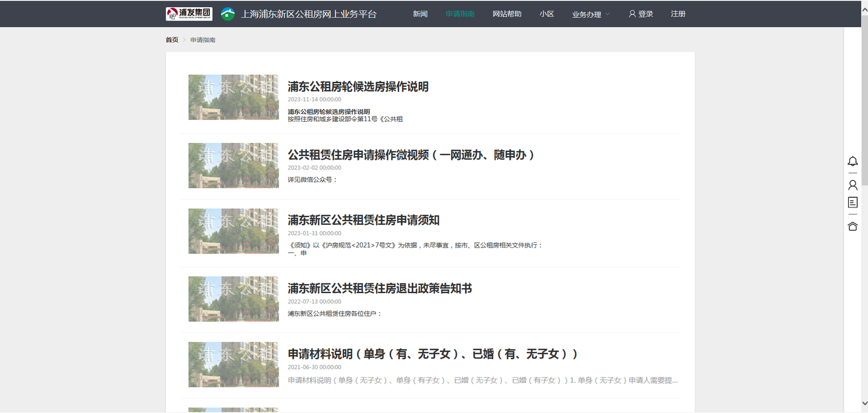Click the person icon beside 登录
Screen dimensions: 868x413
tap(632, 14)
